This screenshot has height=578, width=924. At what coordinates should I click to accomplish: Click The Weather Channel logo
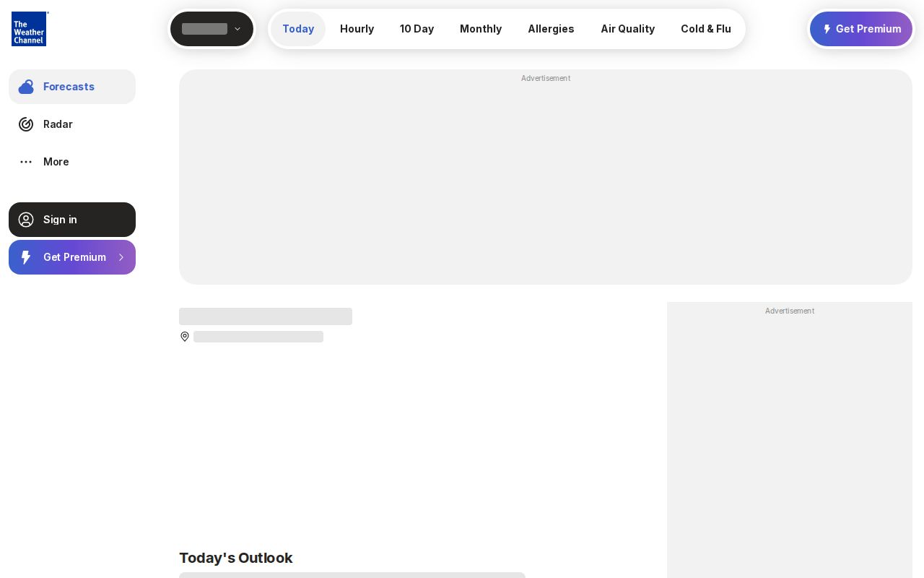click(30, 29)
